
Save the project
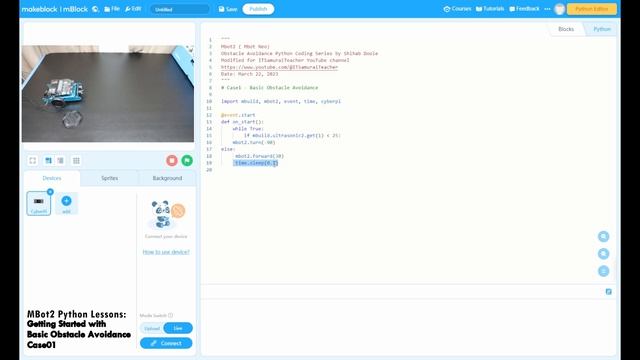point(228,9)
